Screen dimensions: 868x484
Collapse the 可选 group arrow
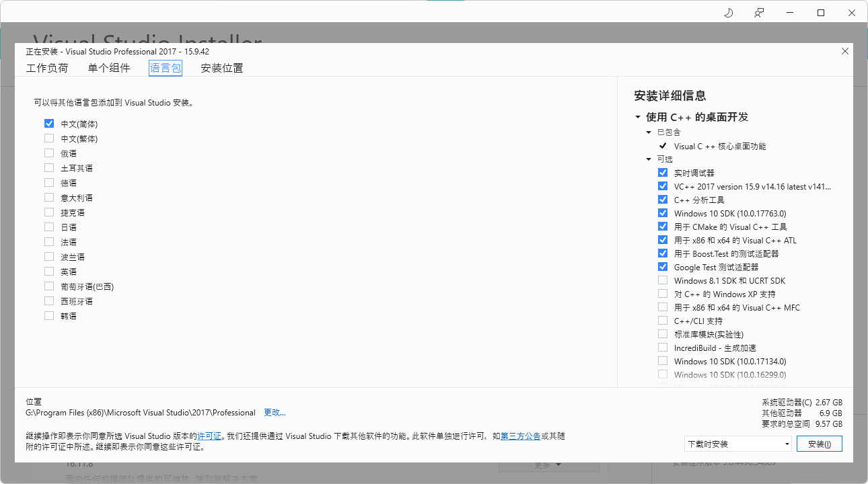649,159
